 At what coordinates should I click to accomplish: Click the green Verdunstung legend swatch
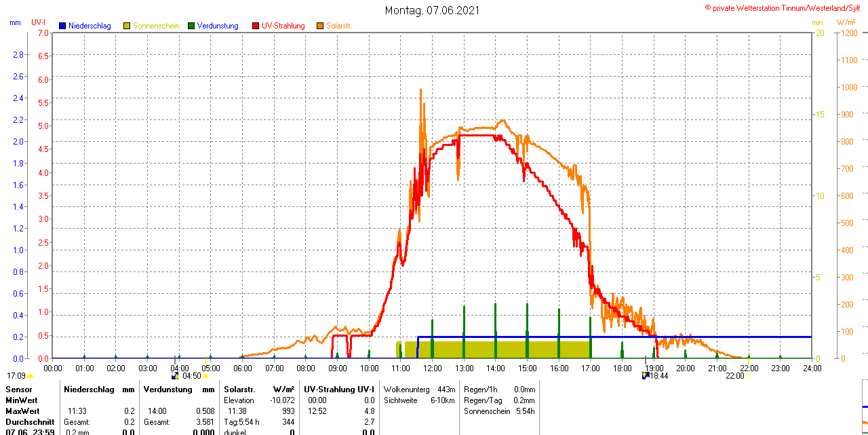(x=191, y=26)
